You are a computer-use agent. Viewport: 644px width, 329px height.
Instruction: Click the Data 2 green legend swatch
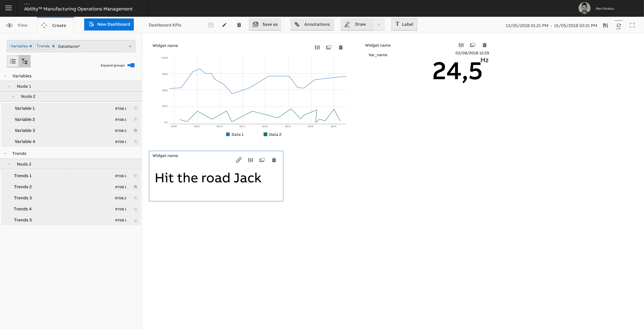265,134
